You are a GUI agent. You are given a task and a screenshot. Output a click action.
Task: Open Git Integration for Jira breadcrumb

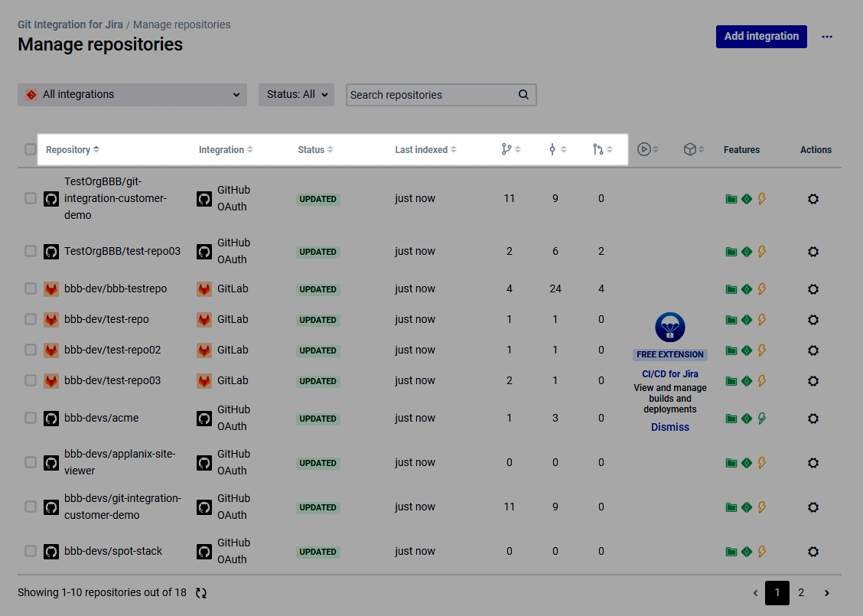70,24
